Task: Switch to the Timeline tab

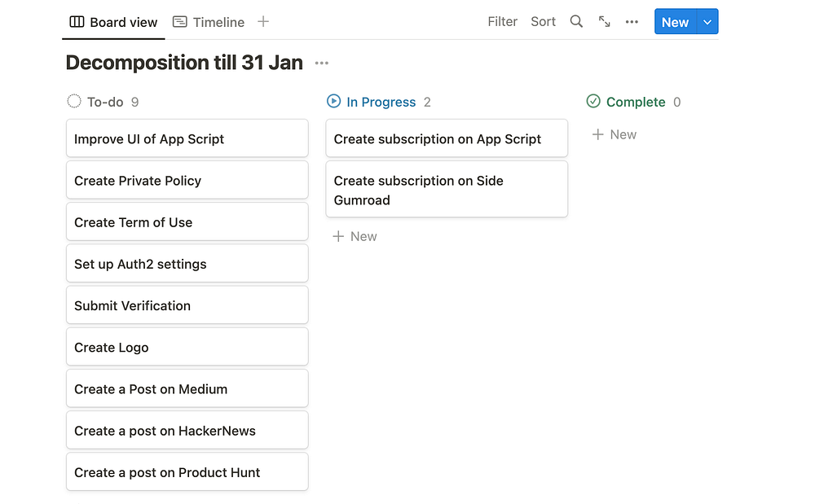Action: [x=209, y=22]
